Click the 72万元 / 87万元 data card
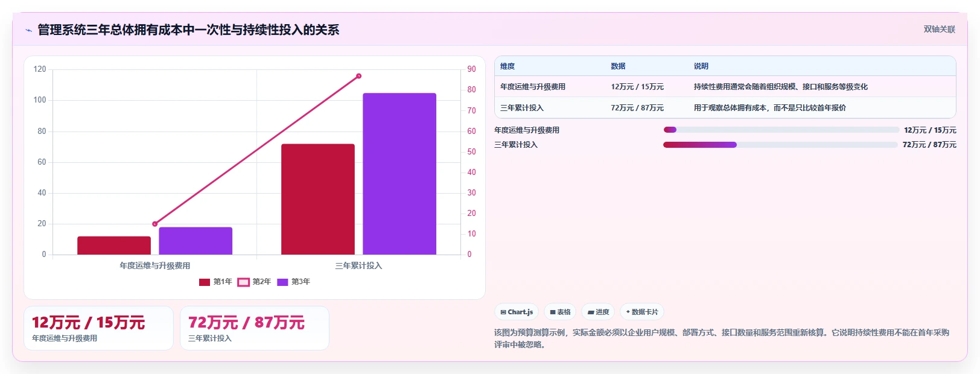The height and width of the screenshot is (374, 980). coord(255,328)
